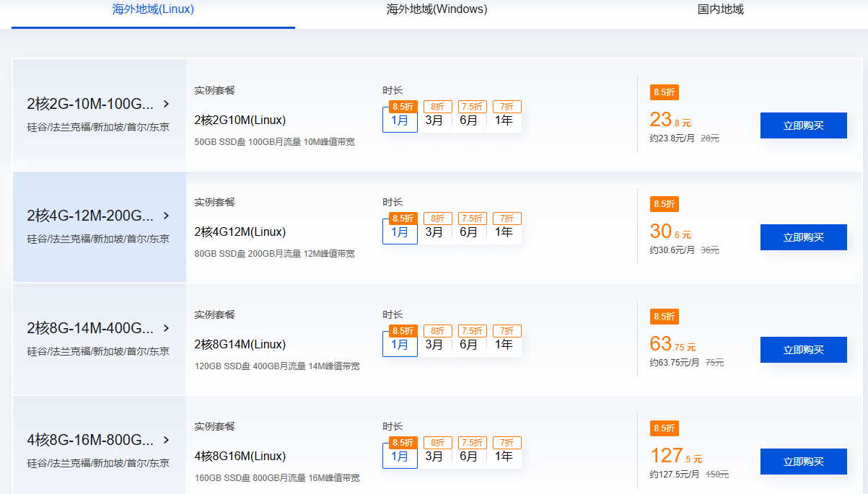Switch to the 海外地域(Windows) tab
This screenshot has height=494, width=868.
[437, 9]
